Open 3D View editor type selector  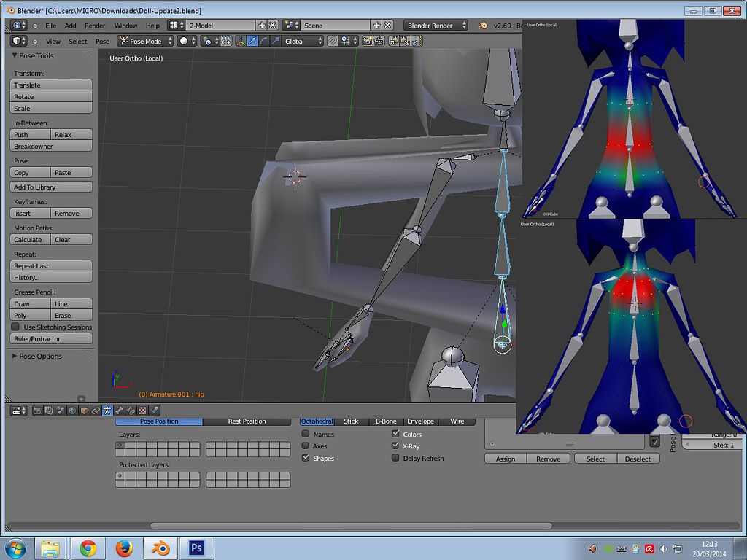coord(19,41)
